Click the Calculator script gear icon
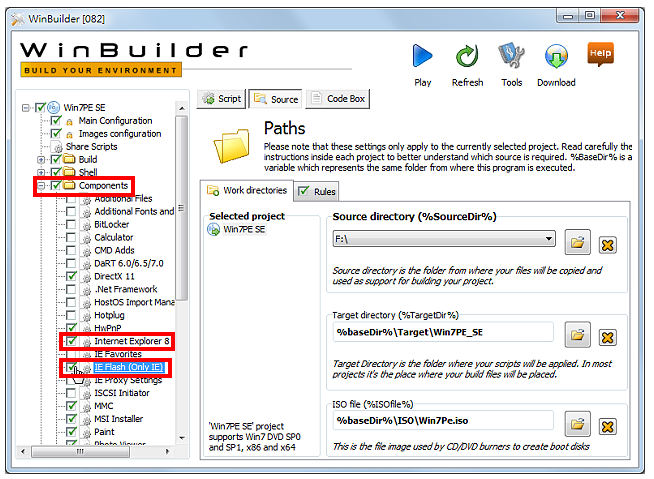Screen dimensions: 654x479 pyautogui.click(x=86, y=238)
